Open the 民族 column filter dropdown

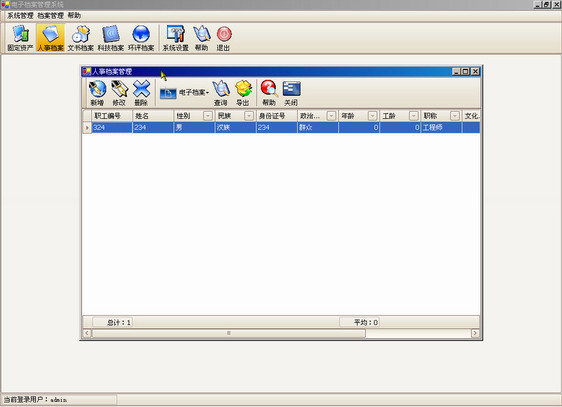(249, 116)
